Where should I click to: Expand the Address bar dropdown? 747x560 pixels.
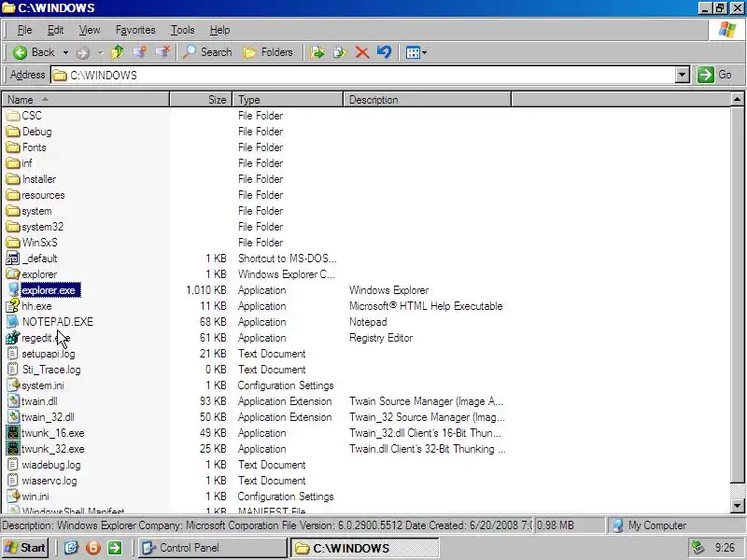(x=683, y=75)
